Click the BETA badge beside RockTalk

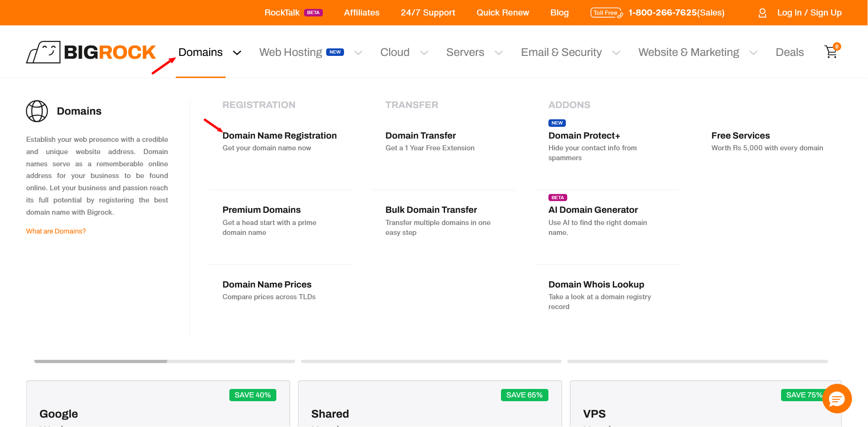[313, 13]
